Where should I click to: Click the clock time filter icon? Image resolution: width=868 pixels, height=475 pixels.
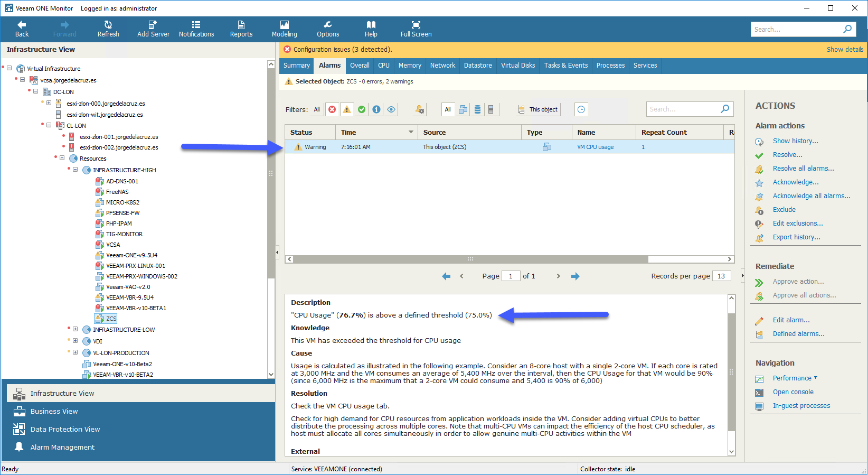coord(581,109)
